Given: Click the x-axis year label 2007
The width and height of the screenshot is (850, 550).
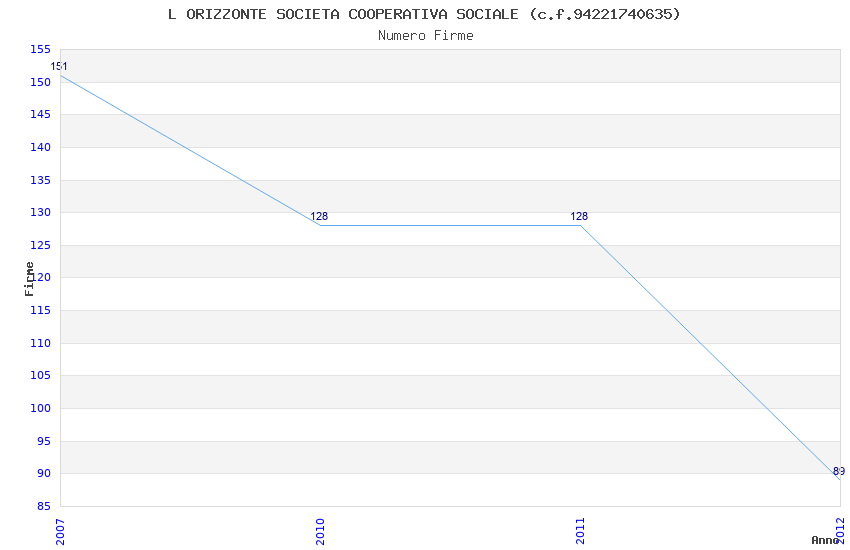Looking at the screenshot, I should pos(60,532).
